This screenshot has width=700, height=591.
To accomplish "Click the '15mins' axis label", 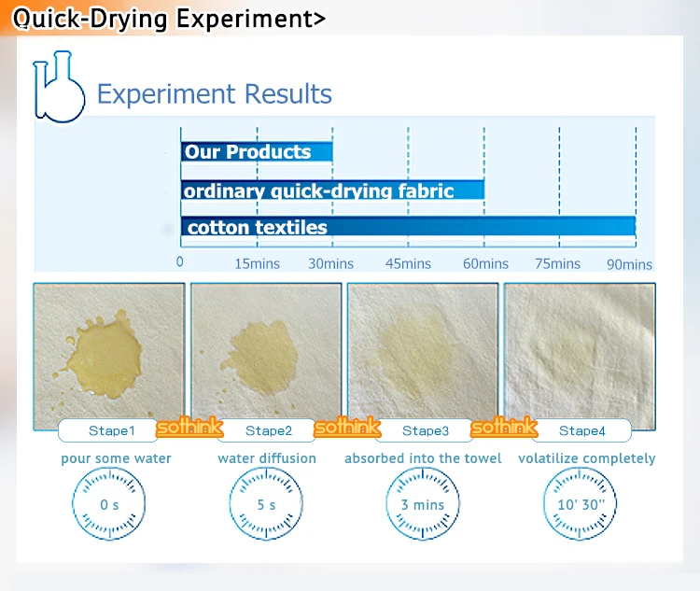I will 258,263.
